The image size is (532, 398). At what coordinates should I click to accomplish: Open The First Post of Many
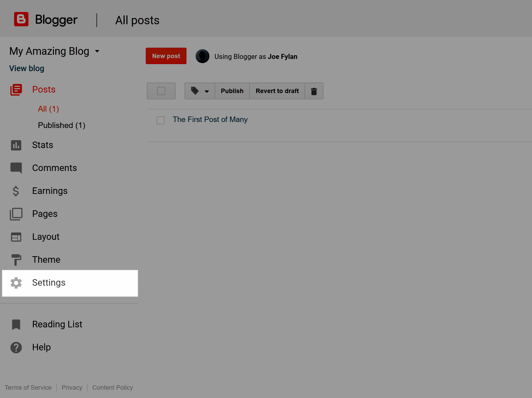[x=210, y=120]
